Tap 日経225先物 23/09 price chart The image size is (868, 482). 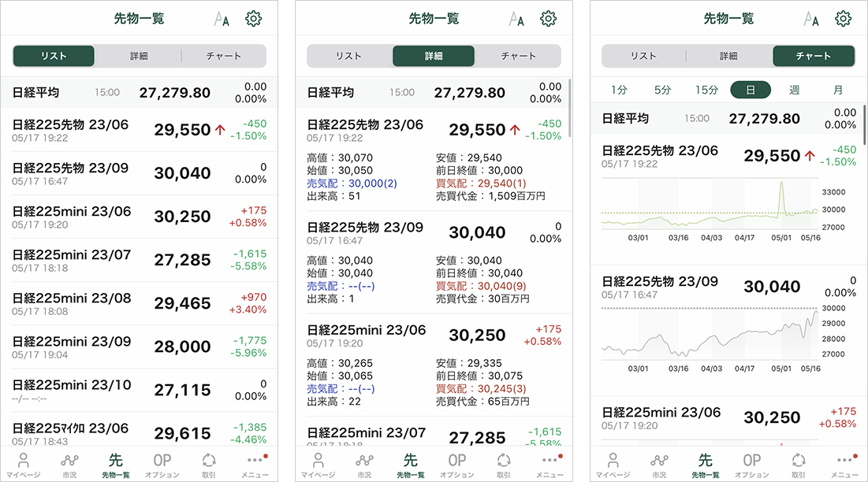(710, 333)
